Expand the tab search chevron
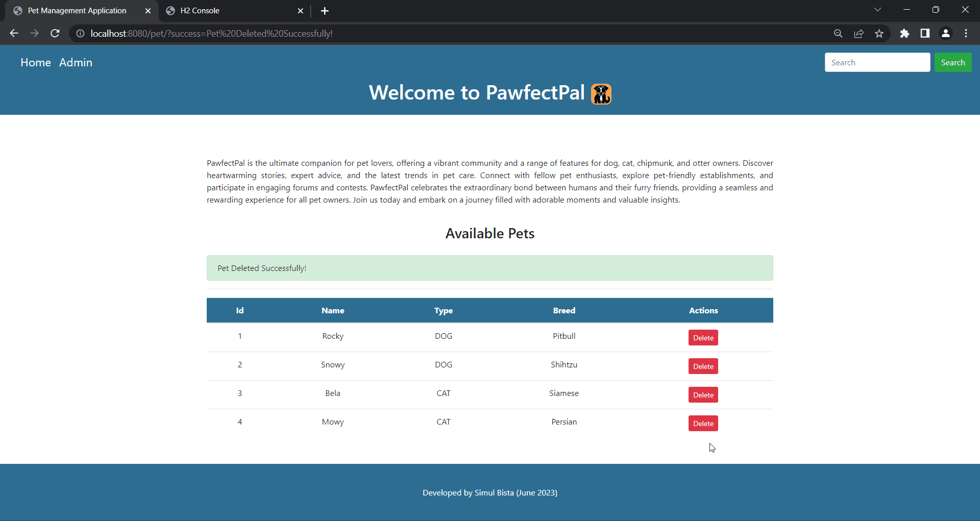 click(x=877, y=10)
